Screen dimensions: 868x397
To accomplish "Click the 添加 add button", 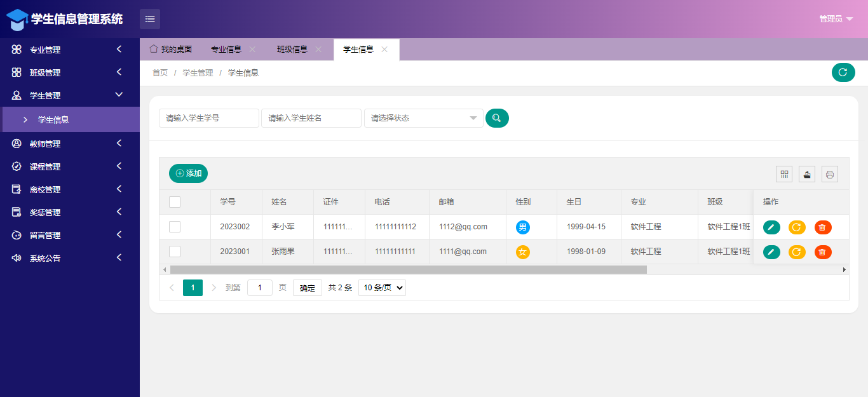I will [x=188, y=173].
